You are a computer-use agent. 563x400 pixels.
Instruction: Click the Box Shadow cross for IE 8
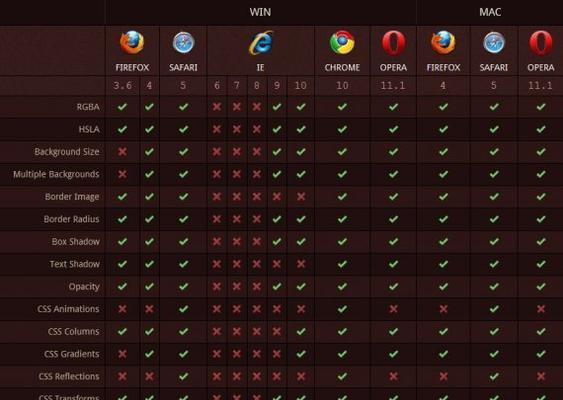click(x=256, y=241)
